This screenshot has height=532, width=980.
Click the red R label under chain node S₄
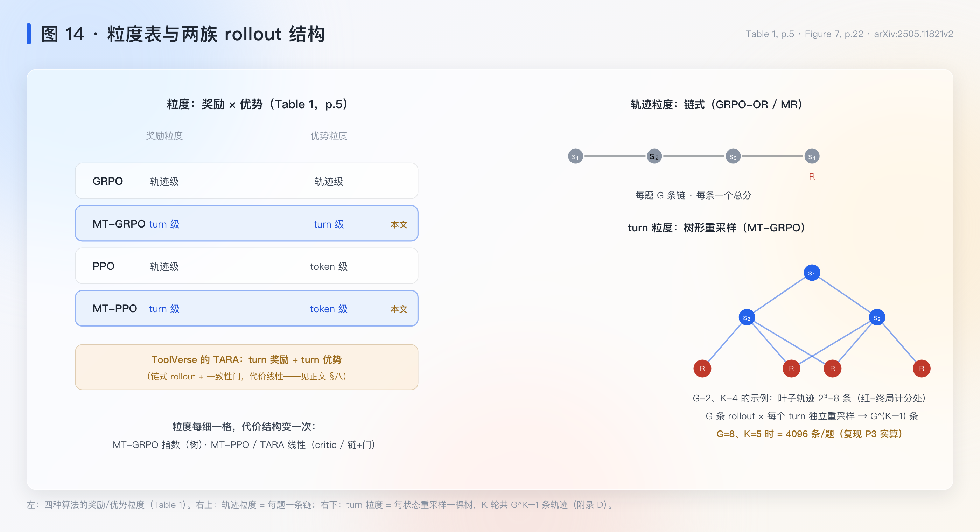pos(811,176)
